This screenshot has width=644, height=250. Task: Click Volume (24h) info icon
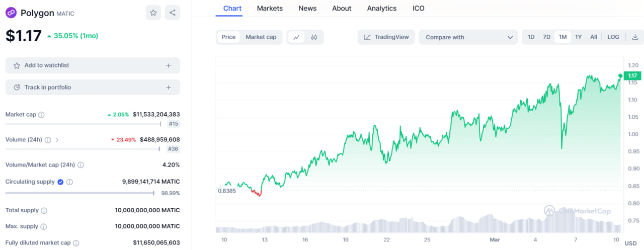48,140
